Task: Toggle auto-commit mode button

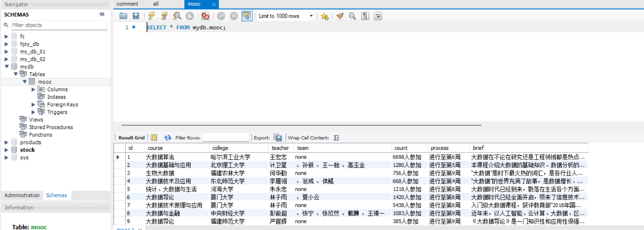Action: click(247, 16)
